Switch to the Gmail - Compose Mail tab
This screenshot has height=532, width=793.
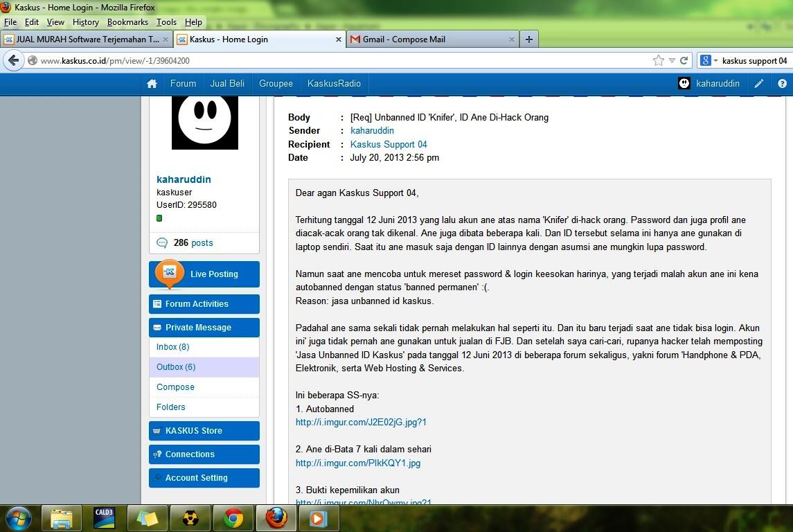pyautogui.click(x=433, y=39)
